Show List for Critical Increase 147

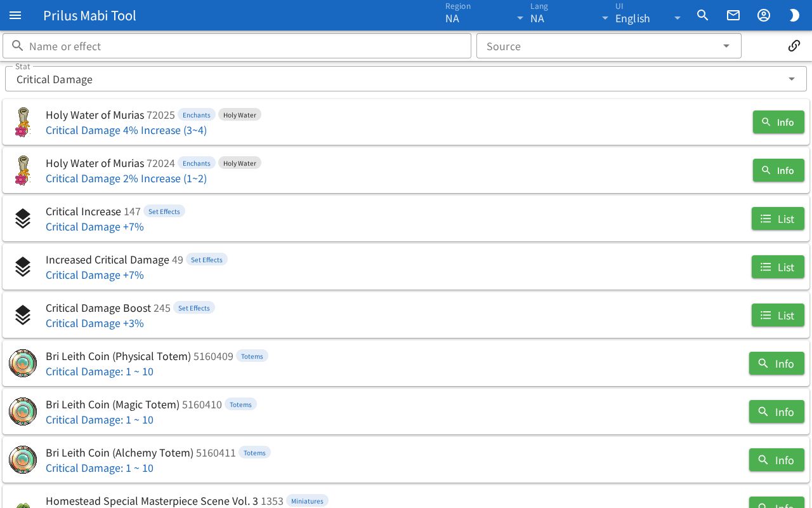(778, 218)
